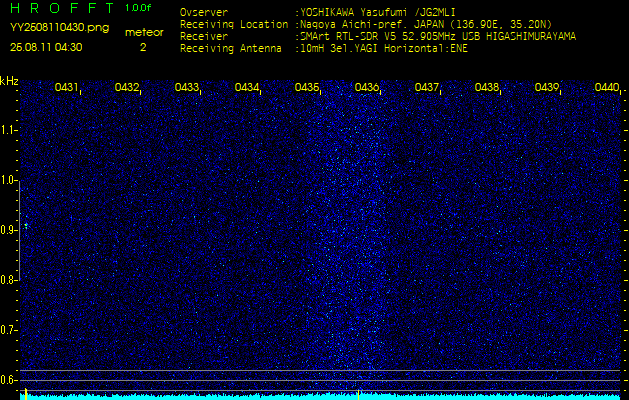This screenshot has height=400, width=629.
Task: Click the 1.0 kHz frequency label
Action: [8, 180]
